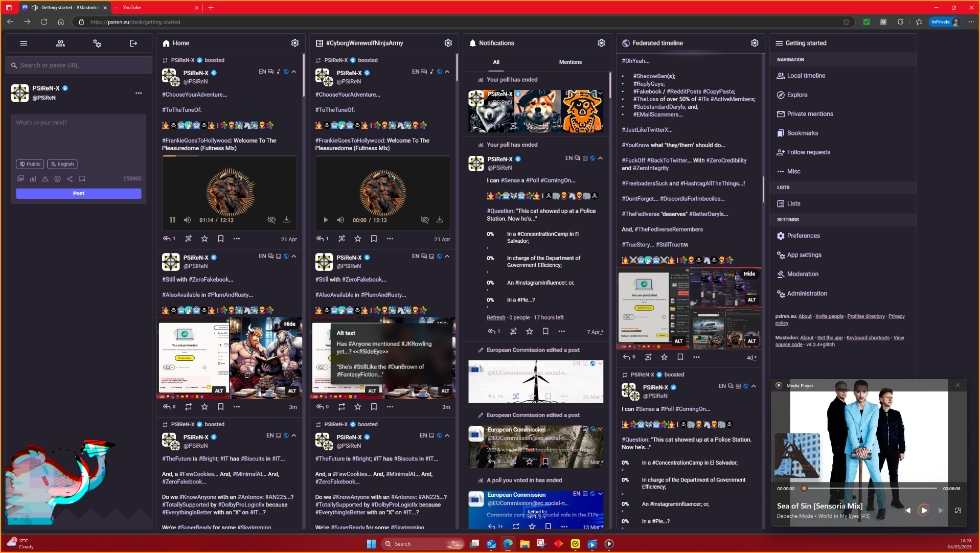Viewport: 980px width, 553px height.
Task: Favourite the Home post dated 21 Apr
Action: pos(204,239)
